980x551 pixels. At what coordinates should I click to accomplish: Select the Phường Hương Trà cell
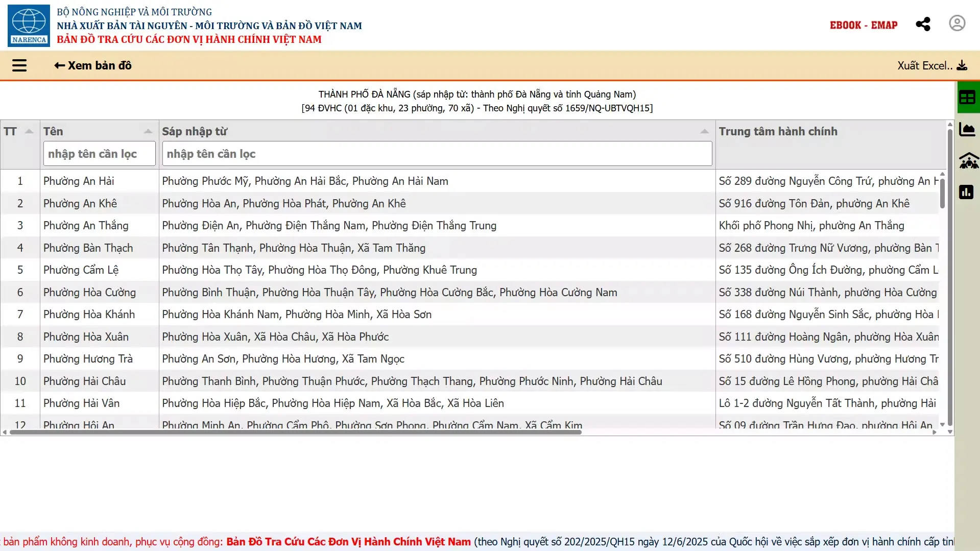(x=100, y=358)
